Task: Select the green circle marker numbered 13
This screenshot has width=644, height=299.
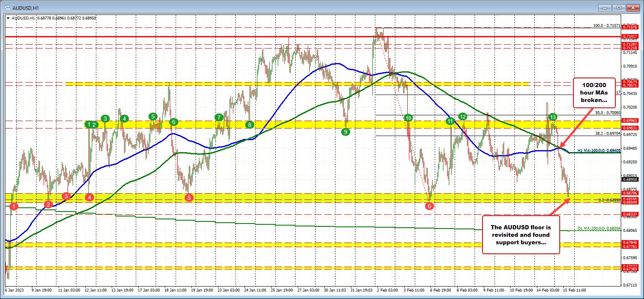Action: (552, 117)
